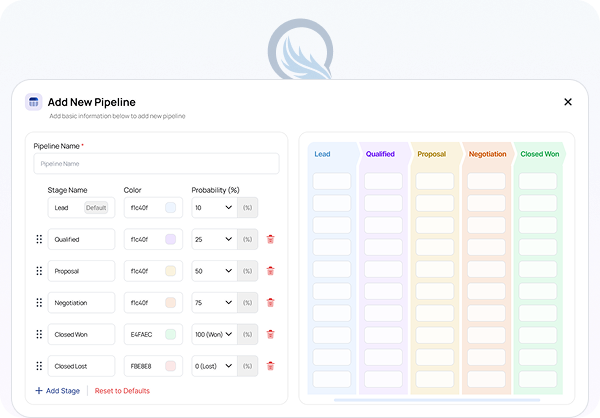Screen dimensions: 600x418
Task: Grab the drag handle for Qualified stage
Action: click(x=39, y=240)
